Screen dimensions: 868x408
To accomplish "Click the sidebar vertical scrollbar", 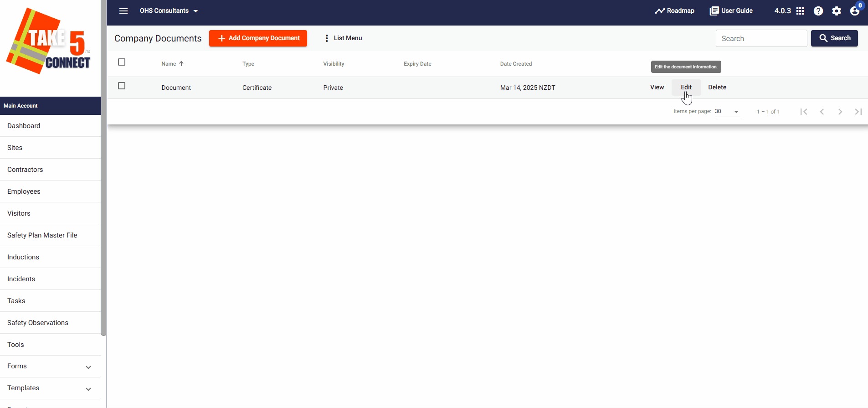I will pos(103,168).
